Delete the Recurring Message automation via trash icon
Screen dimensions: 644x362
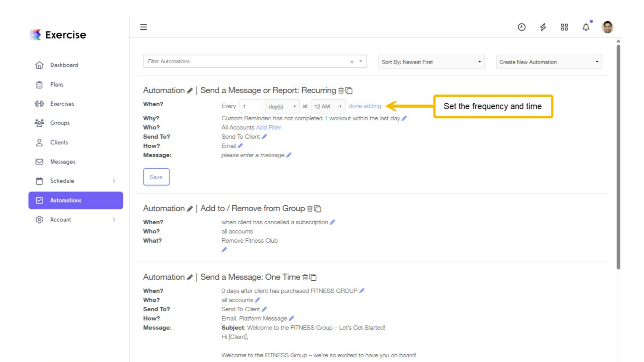[x=341, y=90]
